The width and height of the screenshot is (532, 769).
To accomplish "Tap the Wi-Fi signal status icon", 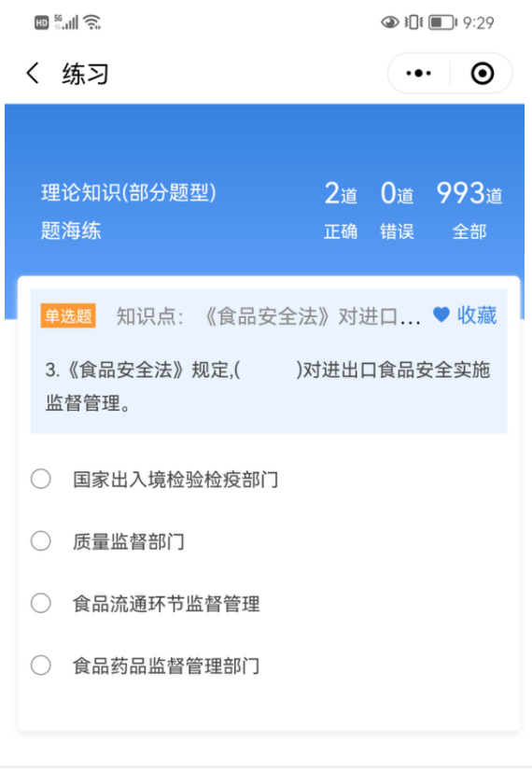I will point(92,22).
